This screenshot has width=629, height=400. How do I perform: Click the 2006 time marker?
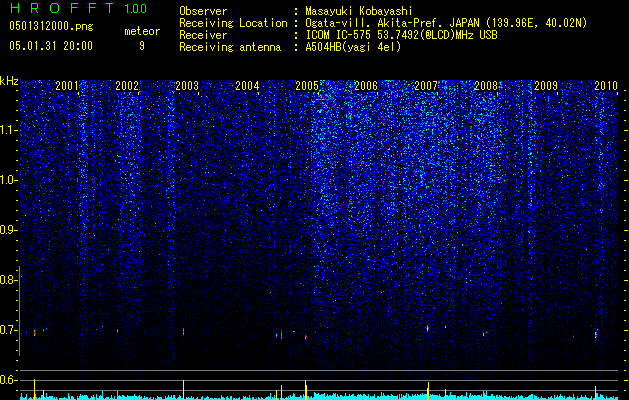(366, 85)
